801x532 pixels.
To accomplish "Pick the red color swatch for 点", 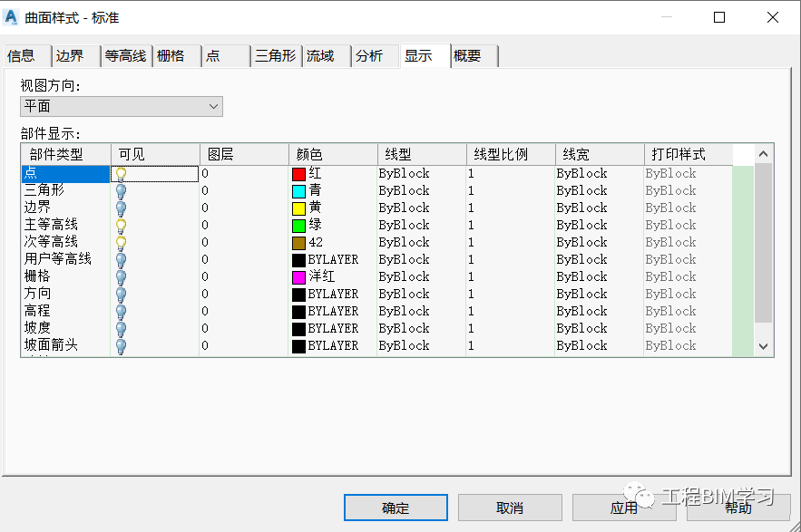I will pyautogui.click(x=298, y=174).
